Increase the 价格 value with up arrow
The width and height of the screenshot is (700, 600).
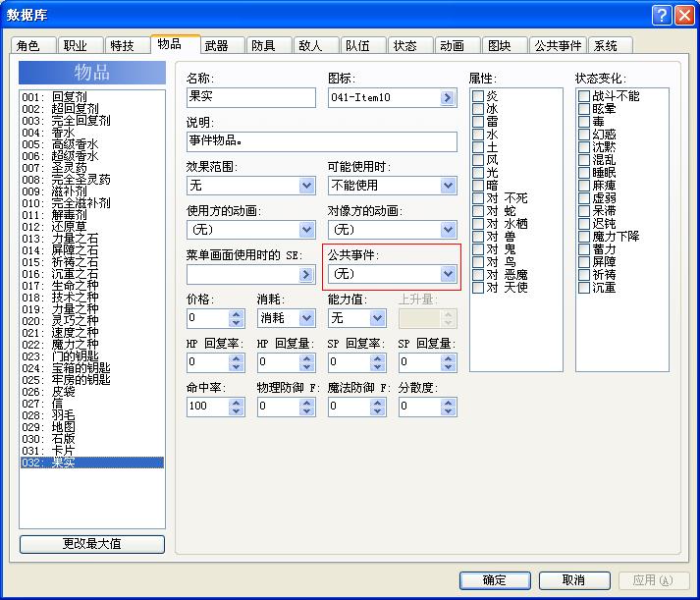click(237, 314)
